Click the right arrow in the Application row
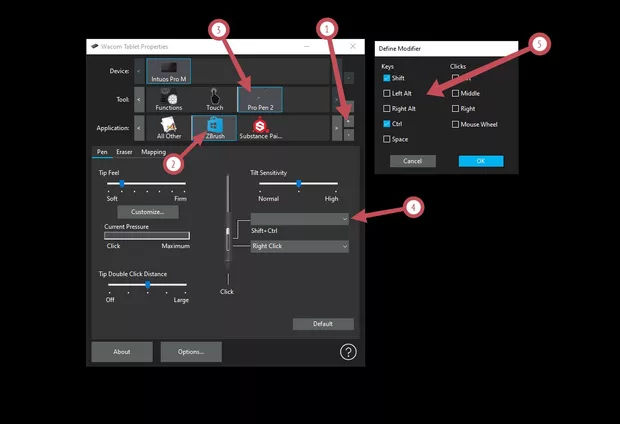This screenshot has height=424, width=620. [336, 128]
